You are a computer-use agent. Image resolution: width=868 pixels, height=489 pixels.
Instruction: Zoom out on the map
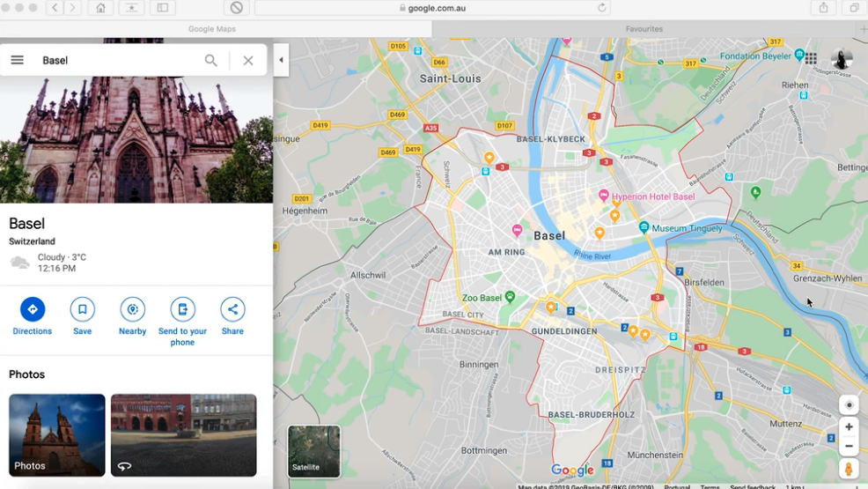(x=849, y=446)
